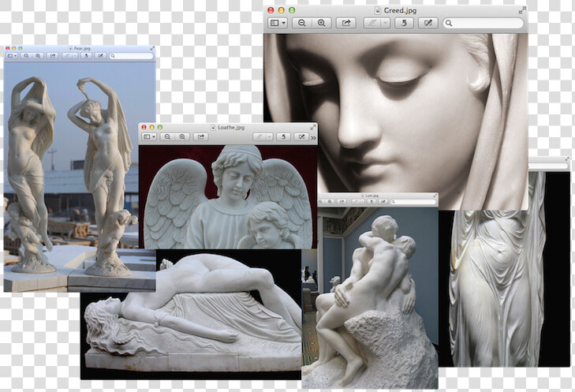Expand the toolbar overflow chevron in Loathe.jpg
Image resolution: width=575 pixels, height=392 pixels.
[x=314, y=138]
